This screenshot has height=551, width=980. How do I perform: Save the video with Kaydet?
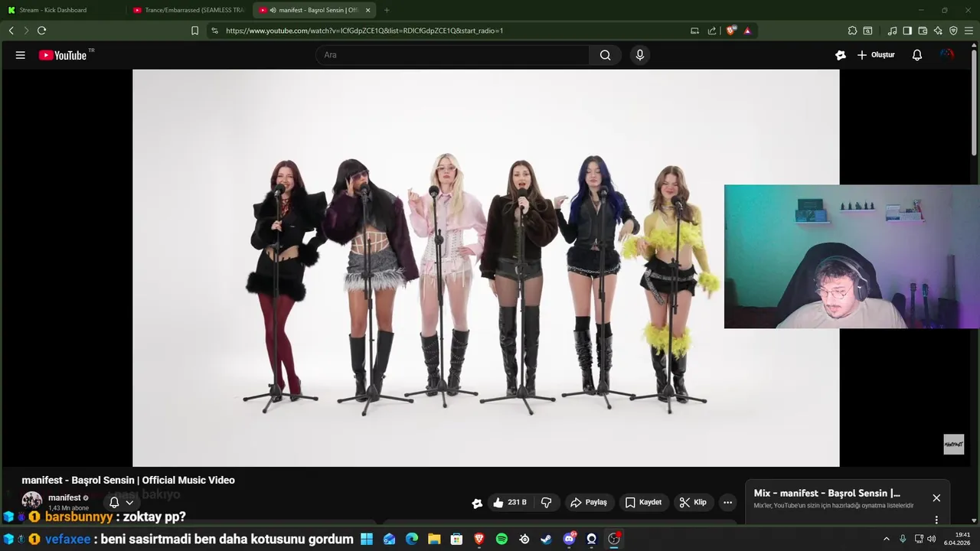point(643,502)
